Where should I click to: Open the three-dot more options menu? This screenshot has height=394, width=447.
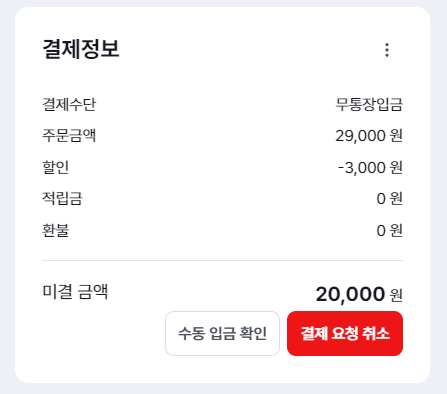coord(387,50)
